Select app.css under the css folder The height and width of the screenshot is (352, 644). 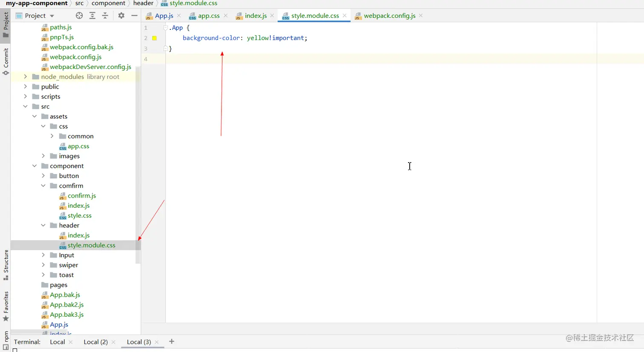pyautogui.click(x=78, y=146)
